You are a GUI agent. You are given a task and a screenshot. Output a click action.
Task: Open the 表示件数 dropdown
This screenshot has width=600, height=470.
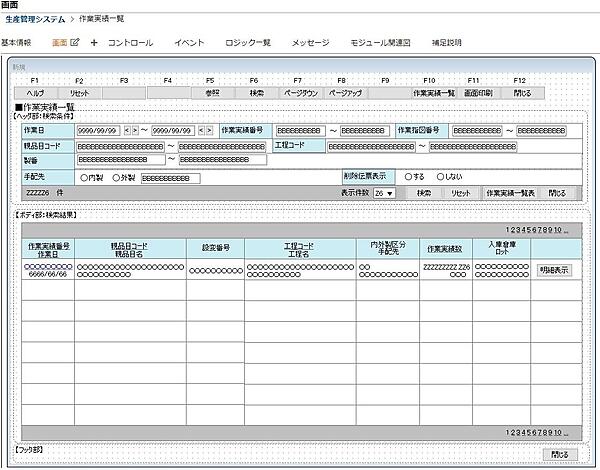click(384, 193)
